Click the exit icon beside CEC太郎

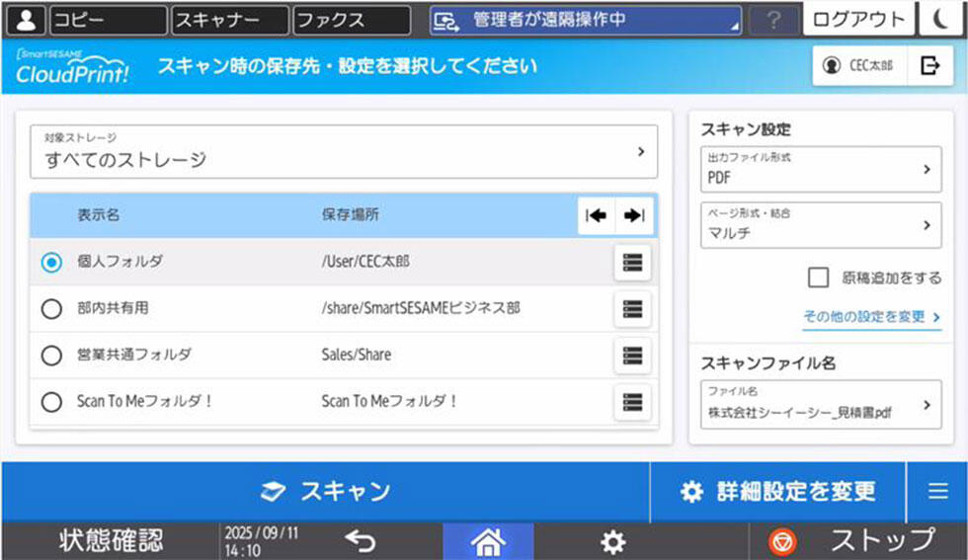pos(929,65)
